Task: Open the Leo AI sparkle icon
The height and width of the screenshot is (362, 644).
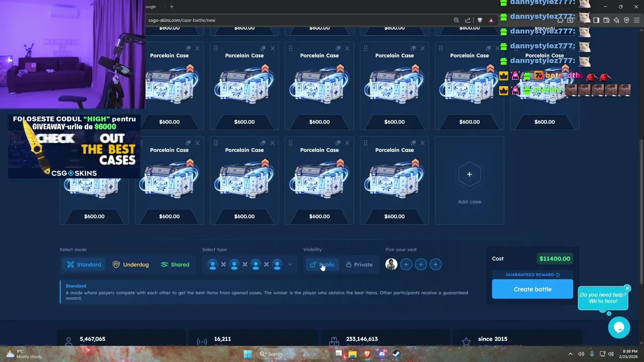Action: (616, 20)
